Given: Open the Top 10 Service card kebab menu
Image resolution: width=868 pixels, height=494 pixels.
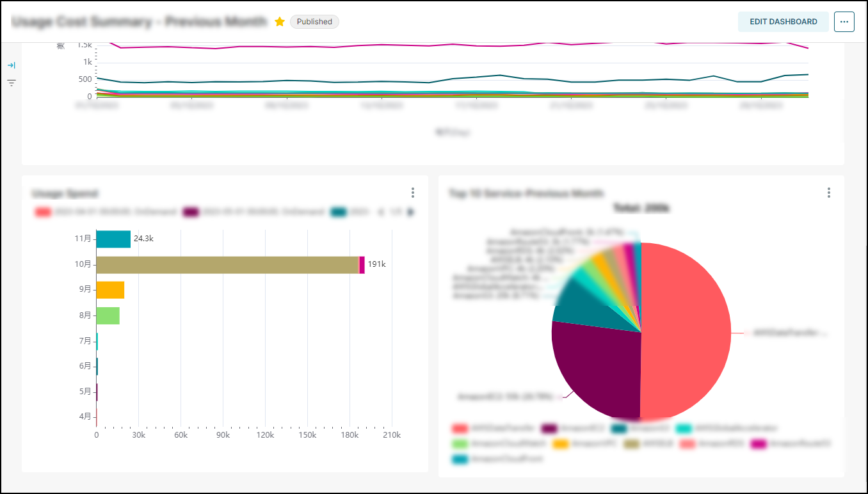Looking at the screenshot, I should (829, 193).
